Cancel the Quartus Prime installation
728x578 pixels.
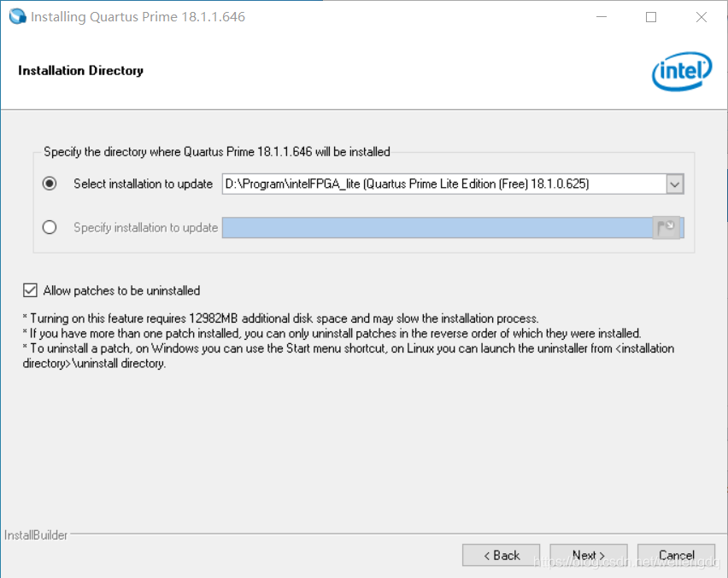pos(676,555)
